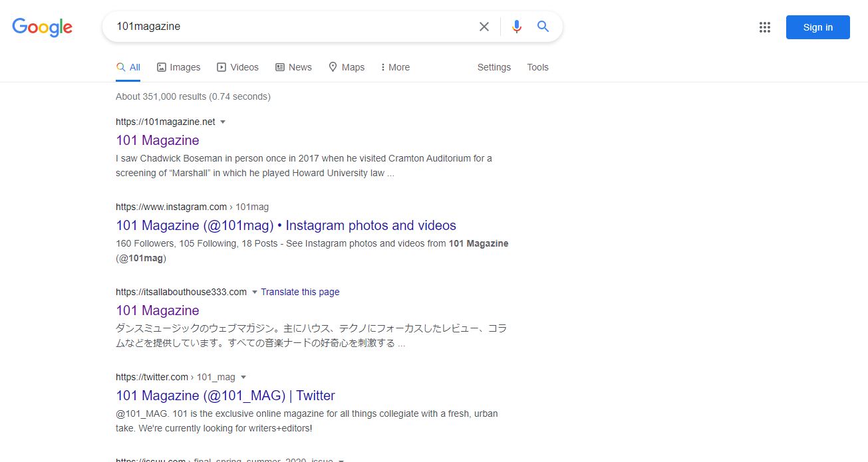Click the @101_MAG description snippet
This screenshot has width=868, height=462.
pos(307,421)
